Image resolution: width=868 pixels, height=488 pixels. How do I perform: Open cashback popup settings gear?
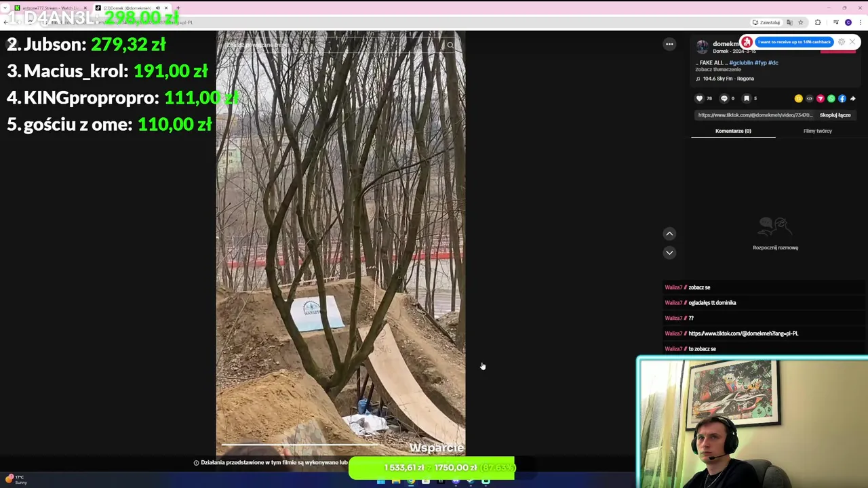[x=842, y=42]
